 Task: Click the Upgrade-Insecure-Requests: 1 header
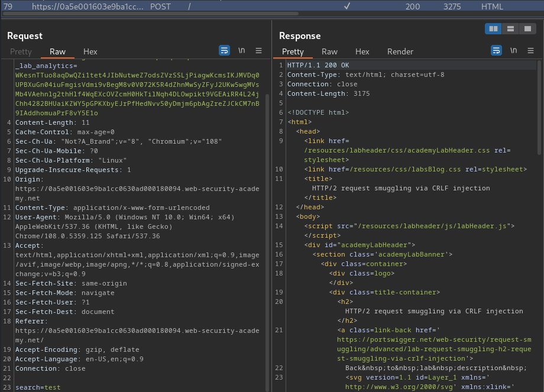[73, 170]
